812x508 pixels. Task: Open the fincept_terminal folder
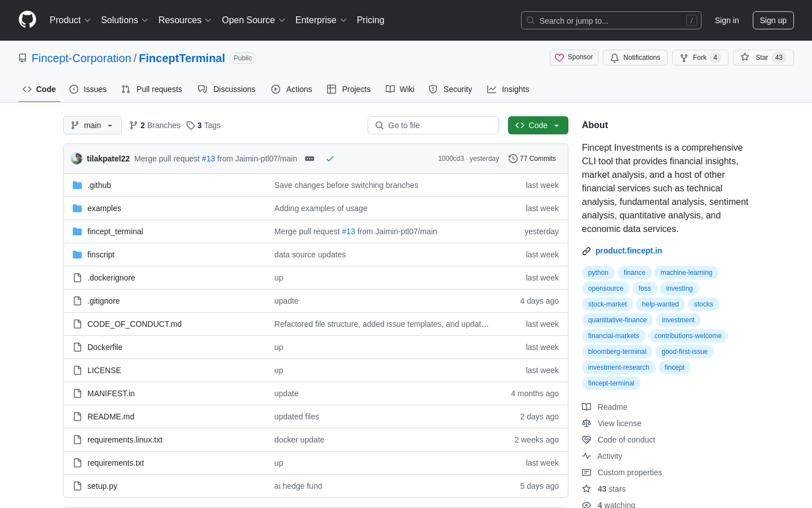click(115, 231)
